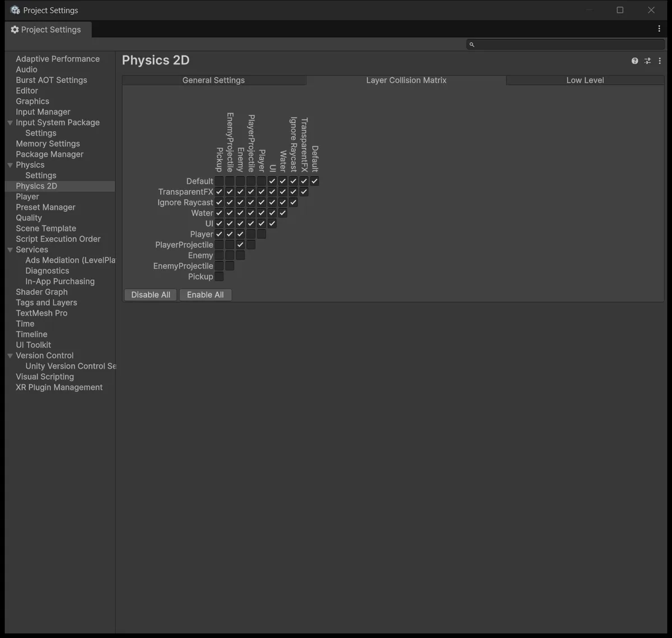Screen dimensions: 672x638
Task: Open Shader Graph settings
Action: (41, 292)
